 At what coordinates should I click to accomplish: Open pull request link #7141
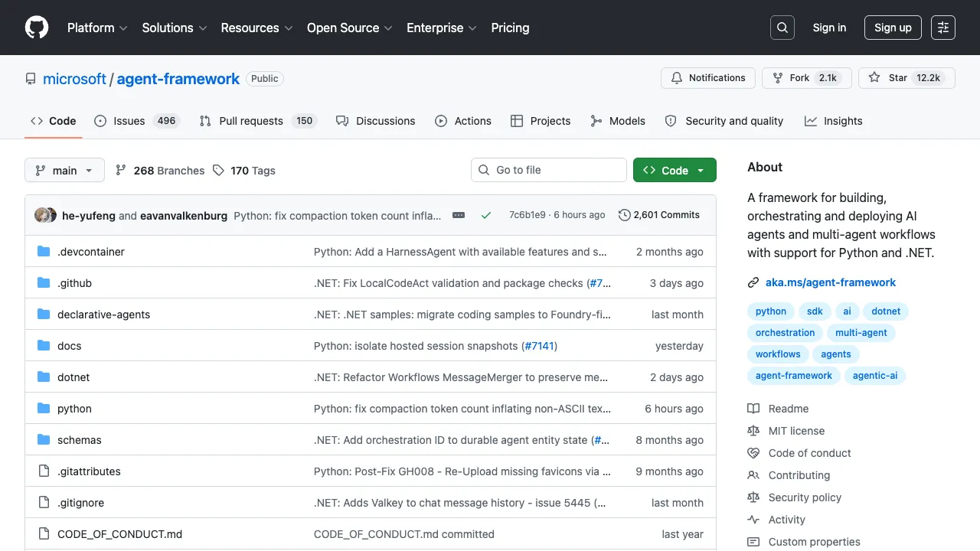(x=538, y=346)
